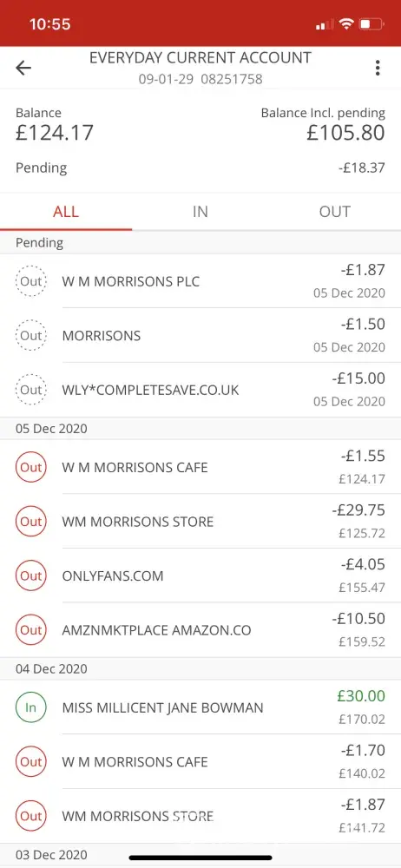This screenshot has height=868, width=401.
Task: Tap the Wi-Fi status icon
Action: 346,24
